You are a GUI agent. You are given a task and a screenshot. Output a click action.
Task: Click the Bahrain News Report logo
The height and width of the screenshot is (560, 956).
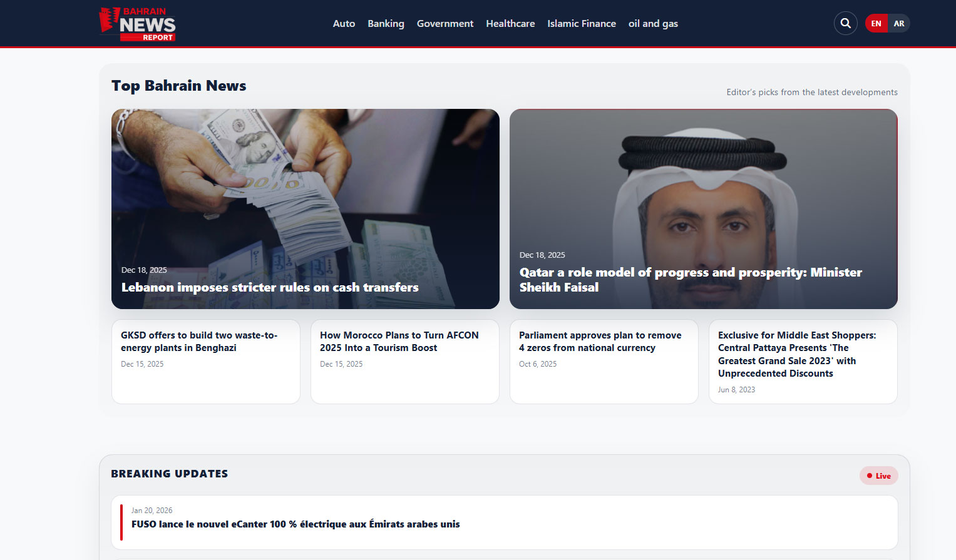pyautogui.click(x=138, y=24)
